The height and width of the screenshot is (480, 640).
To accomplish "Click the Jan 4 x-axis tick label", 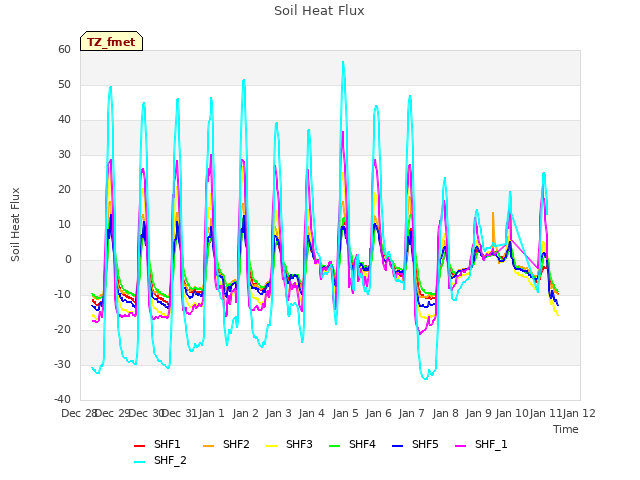I will (312, 413).
